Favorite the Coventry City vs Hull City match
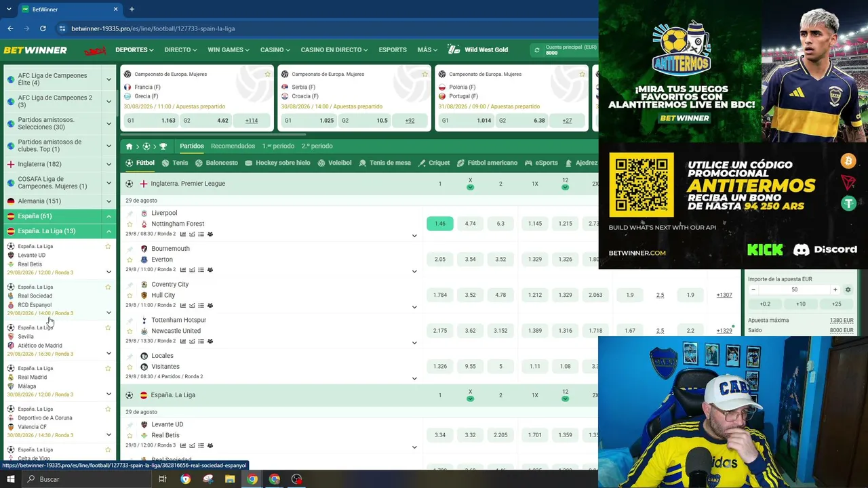 click(x=130, y=296)
